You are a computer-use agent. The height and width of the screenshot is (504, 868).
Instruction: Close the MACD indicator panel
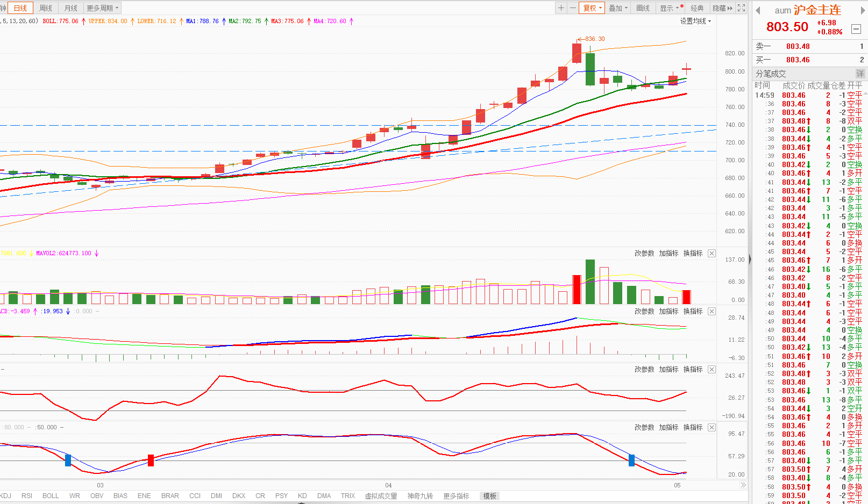tap(712, 311)
